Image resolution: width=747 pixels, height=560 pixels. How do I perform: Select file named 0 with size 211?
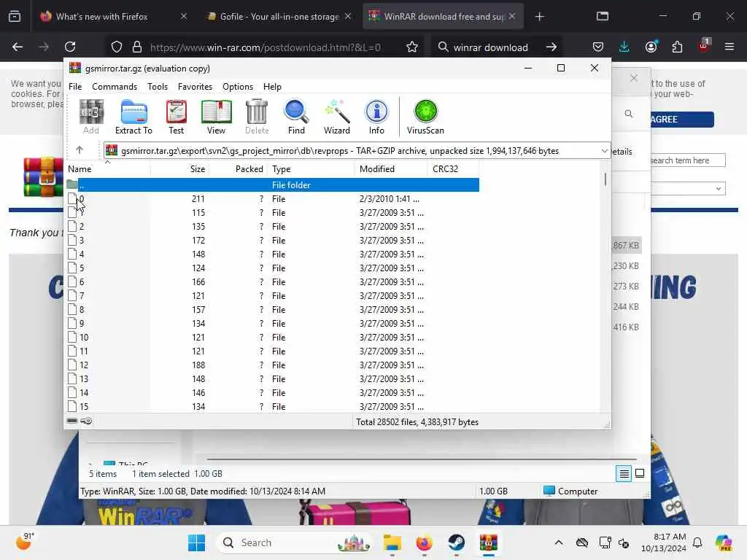[x=273, y=199]
